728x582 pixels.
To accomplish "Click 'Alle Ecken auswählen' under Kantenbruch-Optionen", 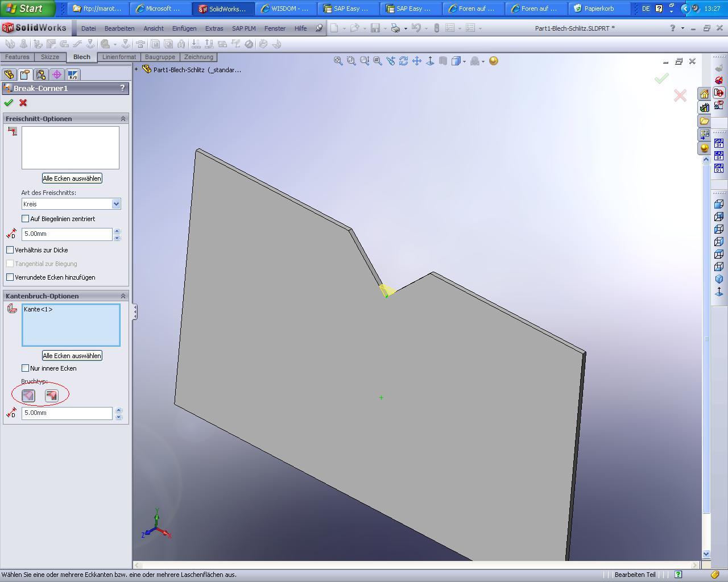I will [x=72, y=356].
